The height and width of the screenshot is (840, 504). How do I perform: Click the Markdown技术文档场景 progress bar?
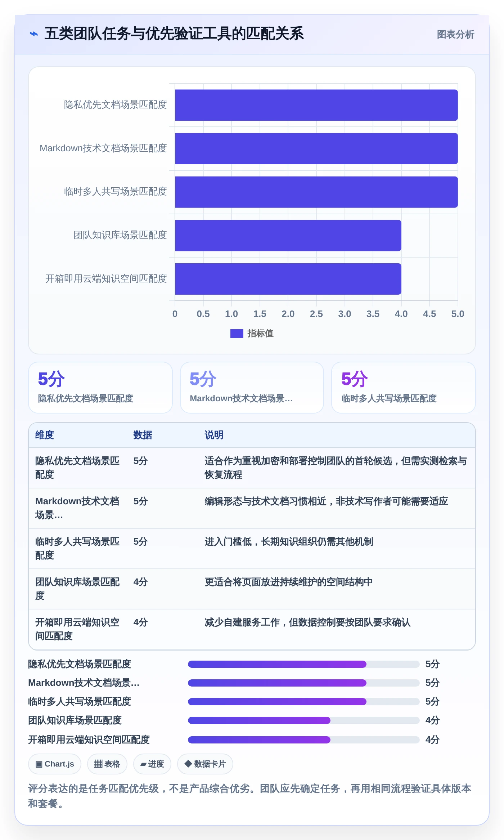tap(303, 683)
